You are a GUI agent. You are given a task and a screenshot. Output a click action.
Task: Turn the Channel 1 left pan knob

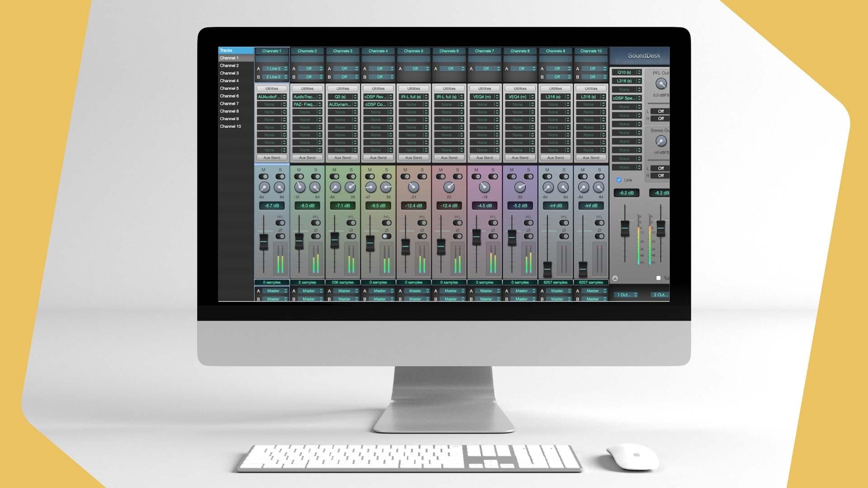point(264,187)
